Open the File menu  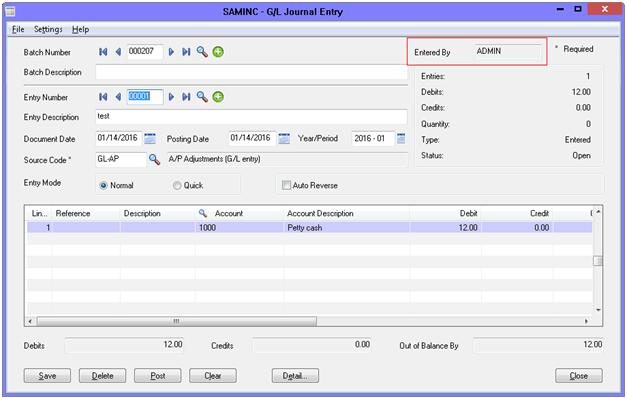pos(18,29)
